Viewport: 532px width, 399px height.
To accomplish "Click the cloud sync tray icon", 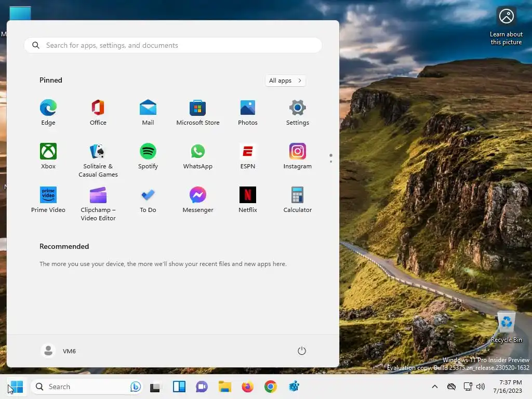I will [451, 387].
